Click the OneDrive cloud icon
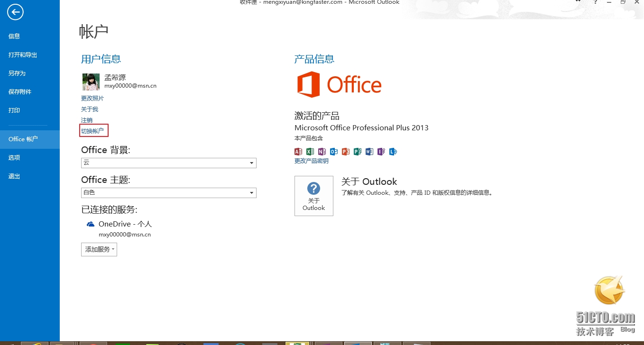 tap(91, 224)
